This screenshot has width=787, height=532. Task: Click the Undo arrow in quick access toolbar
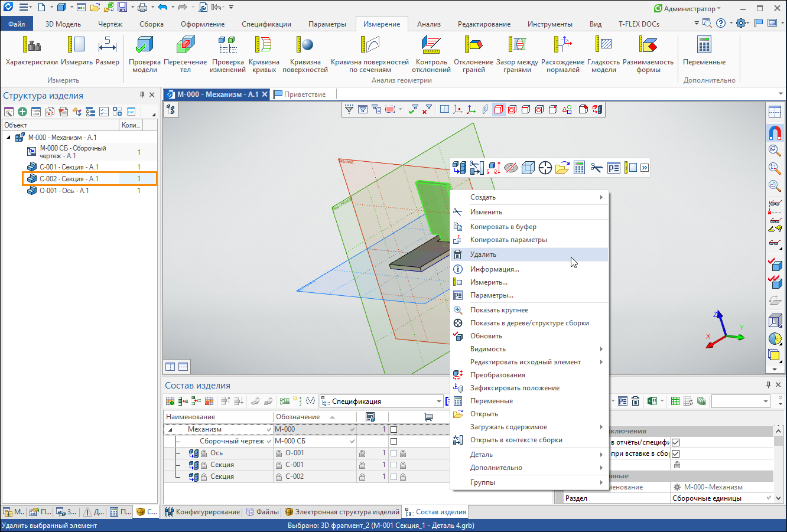coord(162,8)
